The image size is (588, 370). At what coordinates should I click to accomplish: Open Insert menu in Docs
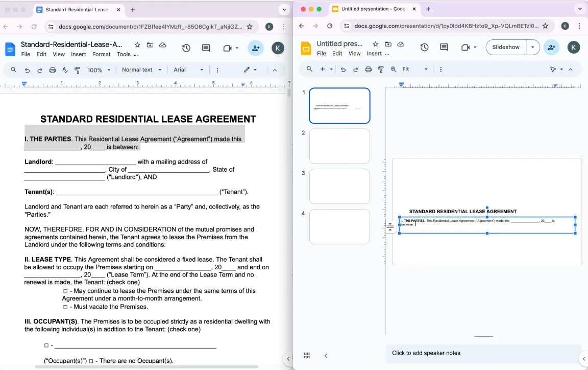pyautogui.click(x=79, y=54)
